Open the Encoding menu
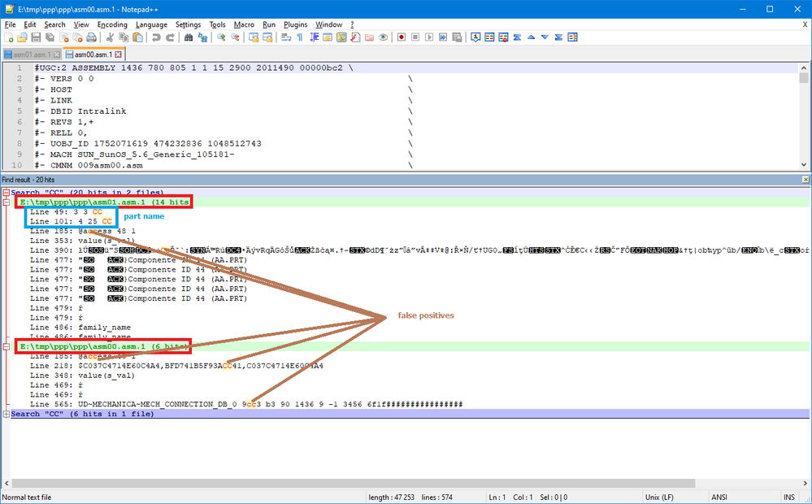This screenshot has width=812, height=504. pyautogui.click(x=112, y=24)
